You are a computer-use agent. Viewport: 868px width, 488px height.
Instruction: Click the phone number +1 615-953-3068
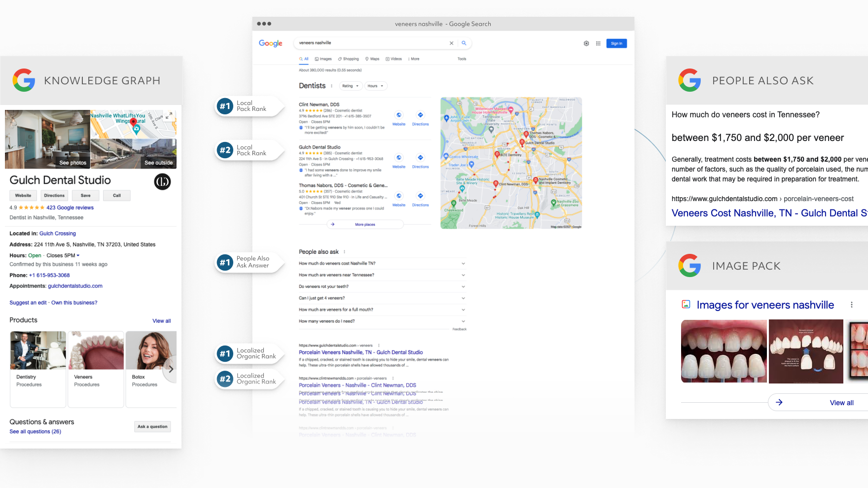[49, 275]
